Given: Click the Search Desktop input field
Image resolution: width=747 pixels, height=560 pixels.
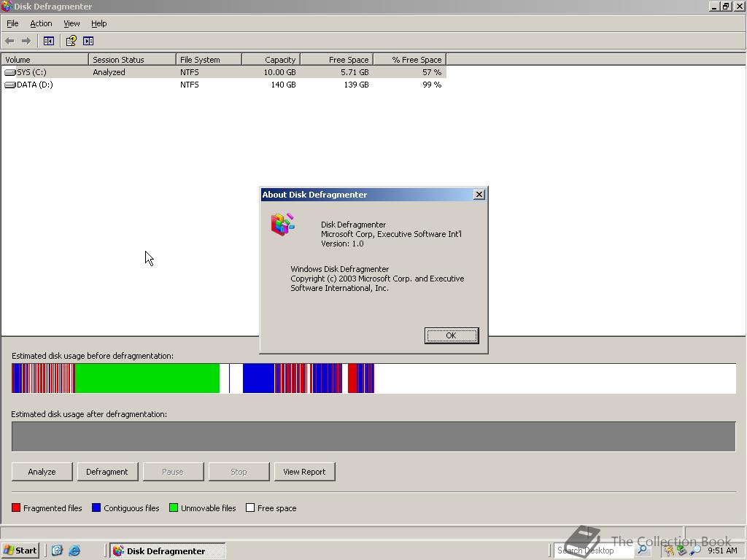Looking at the screenshot, I should [x=594, y=551].
